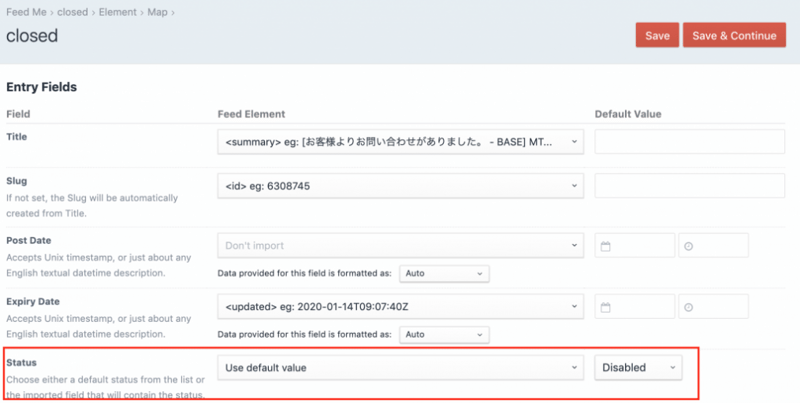Open Expiry Date data format Auto dropdown
The image size is (800, 403).
444,333
